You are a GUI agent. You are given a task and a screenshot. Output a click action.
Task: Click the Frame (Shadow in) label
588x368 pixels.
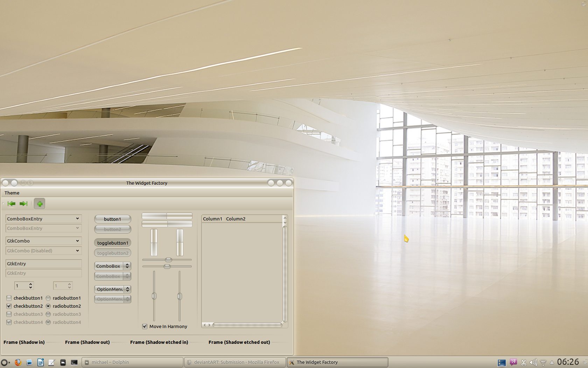coord(24,342)
